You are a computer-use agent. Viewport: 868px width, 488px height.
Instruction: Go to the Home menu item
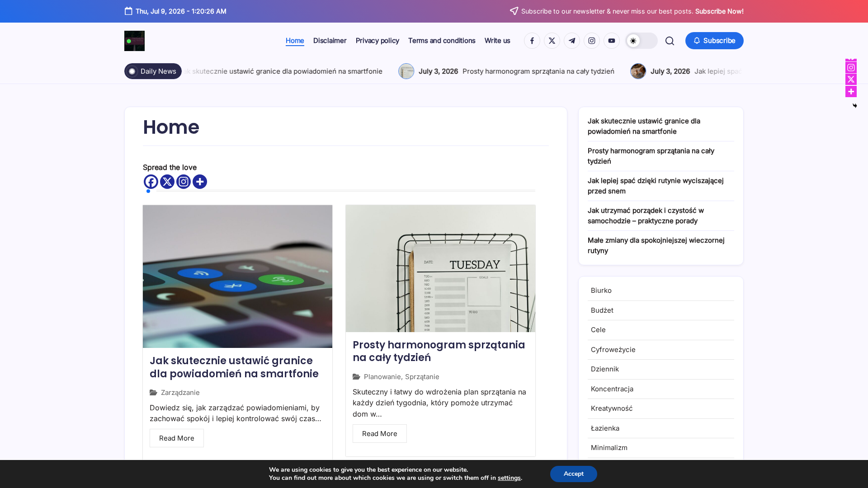click(295, 41)
